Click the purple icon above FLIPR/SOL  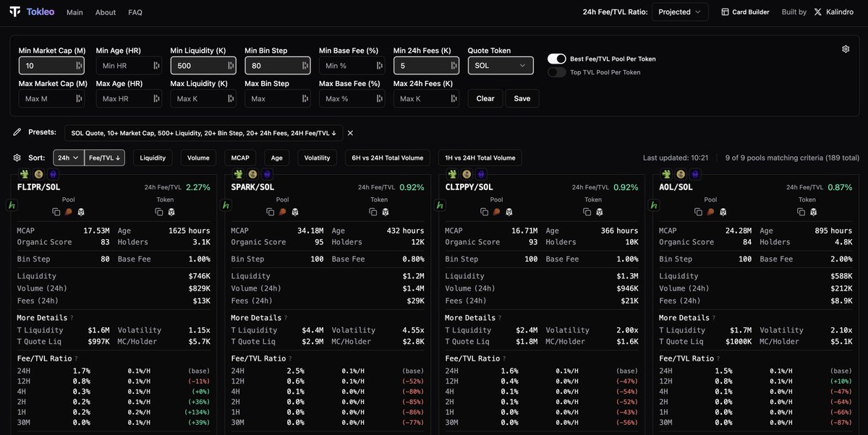coord(52,174)
